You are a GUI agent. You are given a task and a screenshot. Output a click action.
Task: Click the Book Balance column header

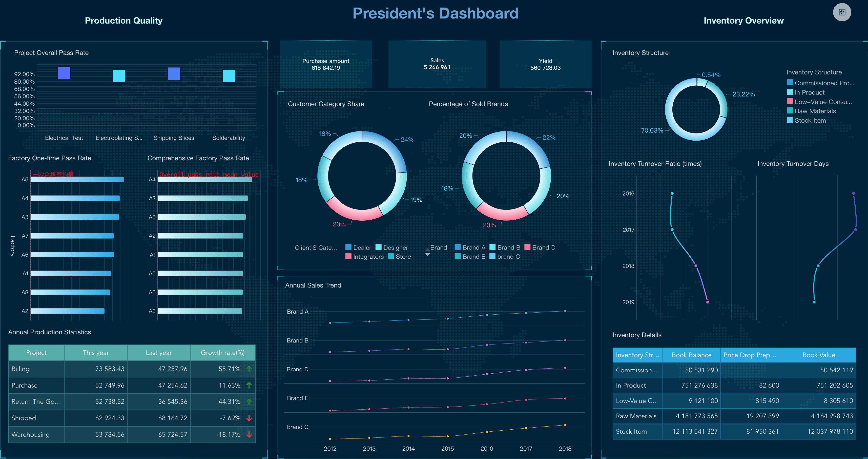pos(691,355)
